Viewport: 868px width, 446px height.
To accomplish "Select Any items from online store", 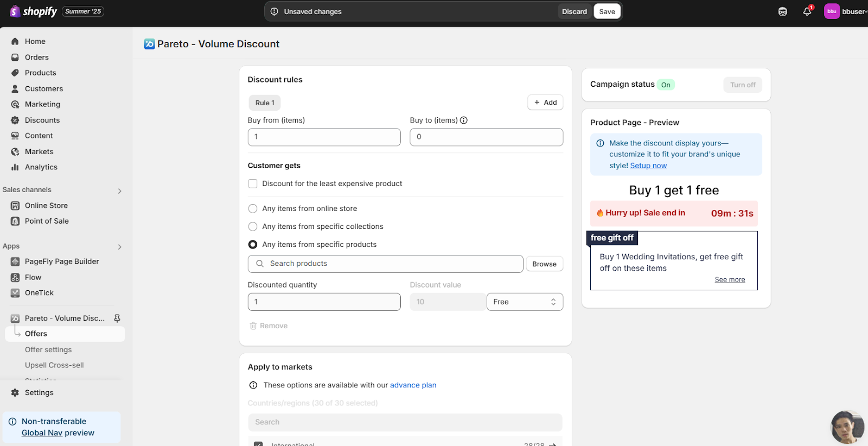I will point(253,208).
